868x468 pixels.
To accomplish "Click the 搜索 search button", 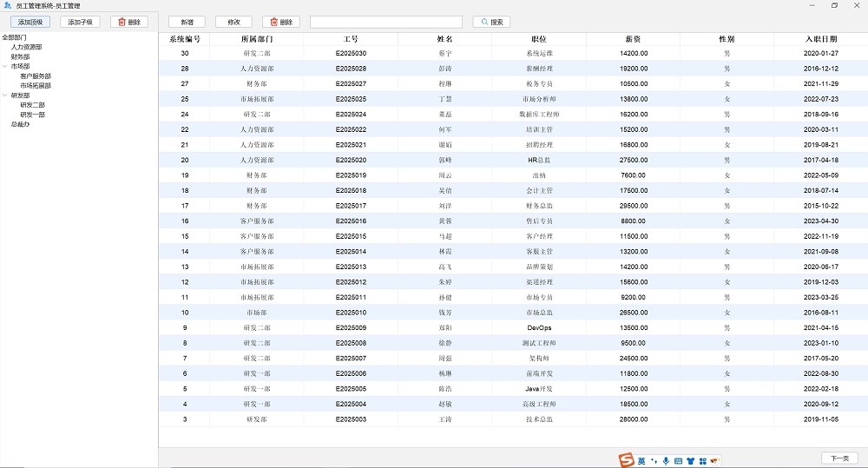I will click(491, 23).
